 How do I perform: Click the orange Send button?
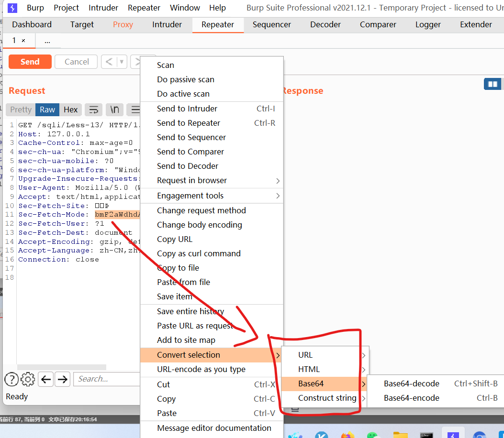tap(30, 62)
